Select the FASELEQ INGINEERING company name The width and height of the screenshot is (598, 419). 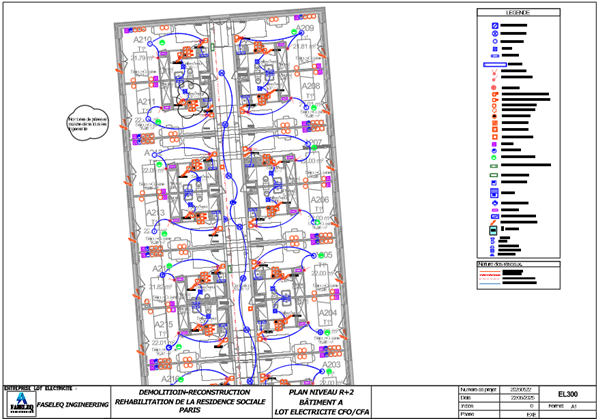pyautogui.click(x=73, y=405)
